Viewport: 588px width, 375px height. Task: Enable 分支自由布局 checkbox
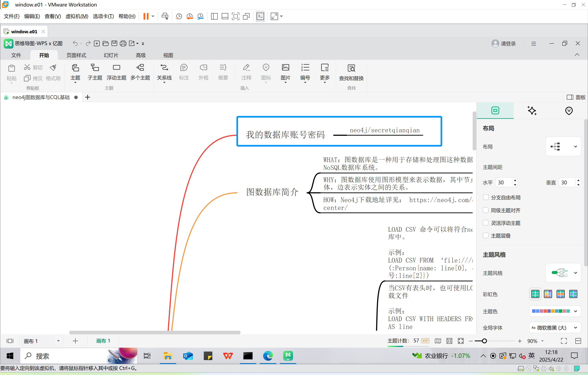click(486, 197)
